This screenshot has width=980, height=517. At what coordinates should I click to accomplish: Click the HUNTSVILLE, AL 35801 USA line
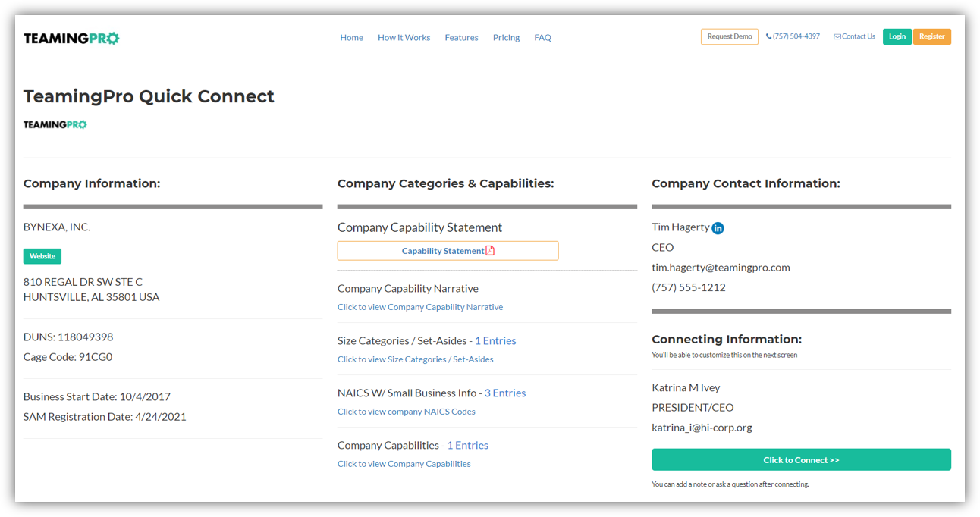pyautogui.click(x=91, y=297)
